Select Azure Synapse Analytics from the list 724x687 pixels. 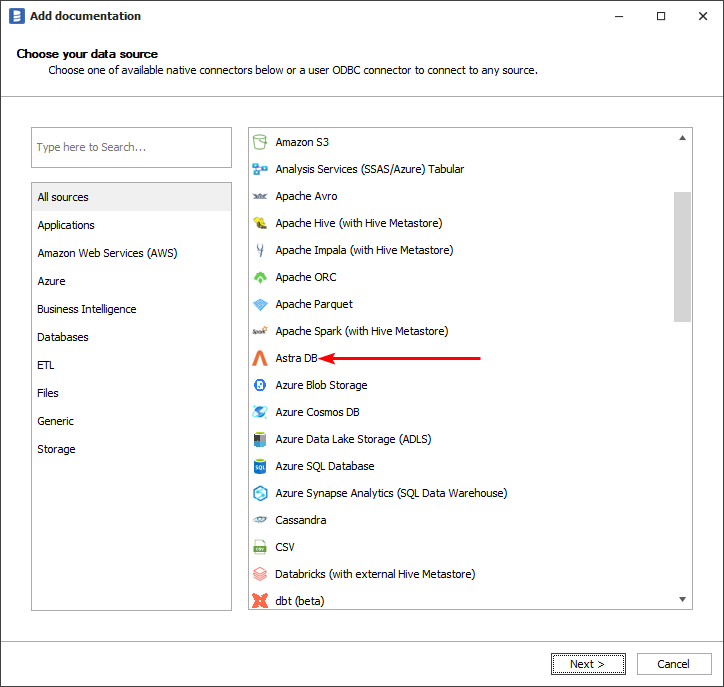391,493
